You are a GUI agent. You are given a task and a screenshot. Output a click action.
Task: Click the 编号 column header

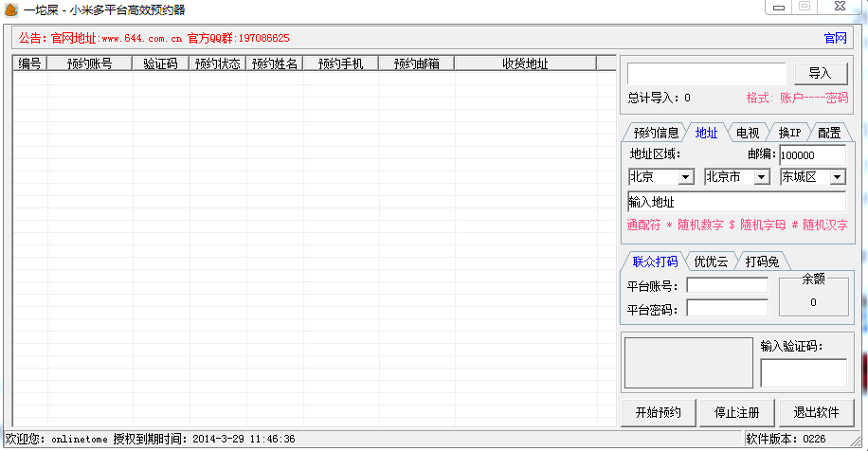30,63
